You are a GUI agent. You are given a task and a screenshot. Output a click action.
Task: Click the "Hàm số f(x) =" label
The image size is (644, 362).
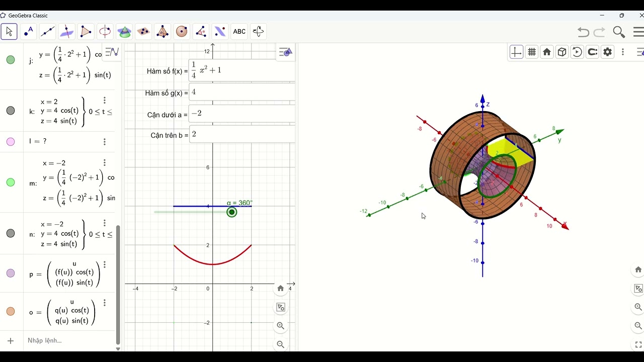(x=167, y=71)
